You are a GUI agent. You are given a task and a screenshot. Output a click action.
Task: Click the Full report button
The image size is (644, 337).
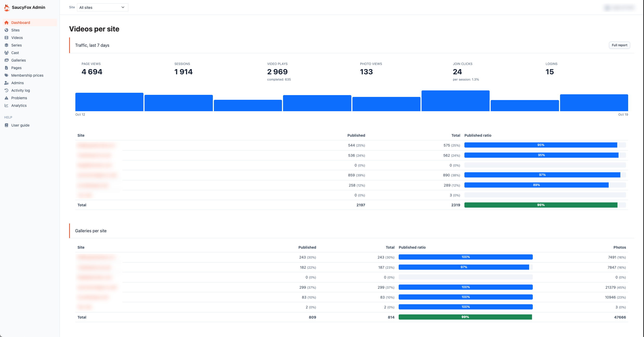click(619, 45)
